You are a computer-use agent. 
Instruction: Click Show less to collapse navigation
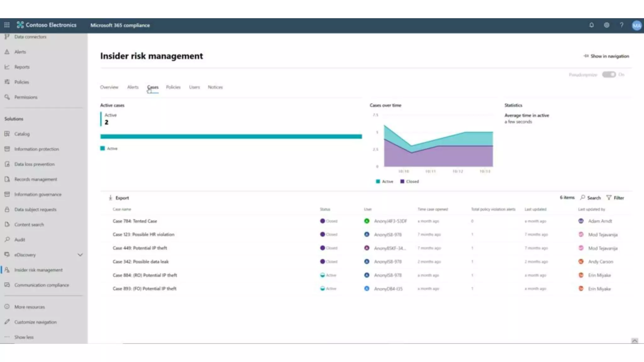tap(24, 337)
